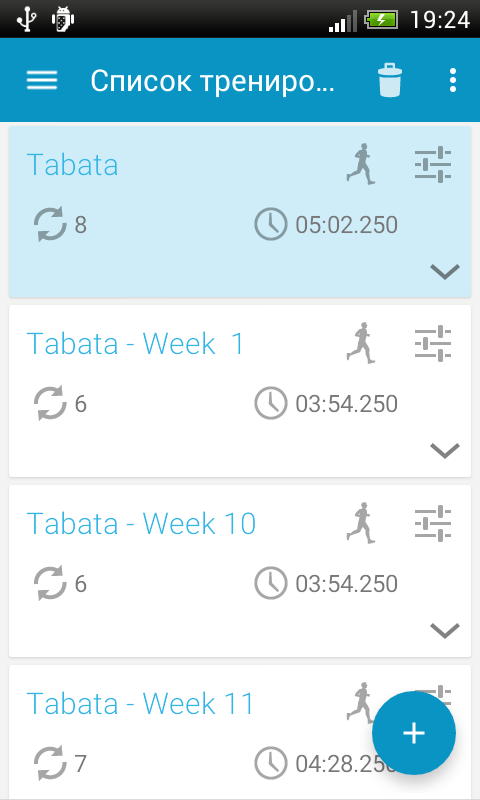The image size is (480, 800).
Task: Expand the Tabata - Week 1 card
Action: [x=445, y=451]
